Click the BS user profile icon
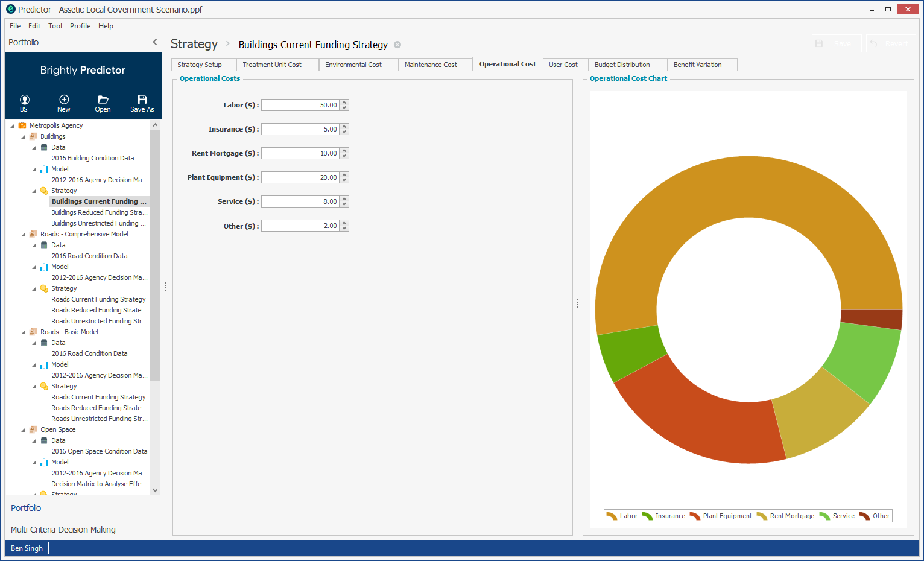Viewport: 924px width, 561px height. tap(24, 100)
